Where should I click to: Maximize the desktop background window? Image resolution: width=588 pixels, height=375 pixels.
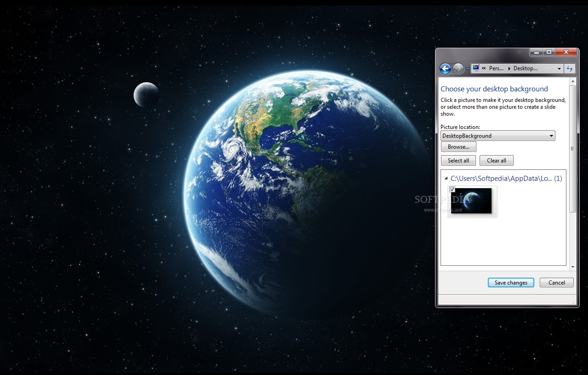coord(548,52)
